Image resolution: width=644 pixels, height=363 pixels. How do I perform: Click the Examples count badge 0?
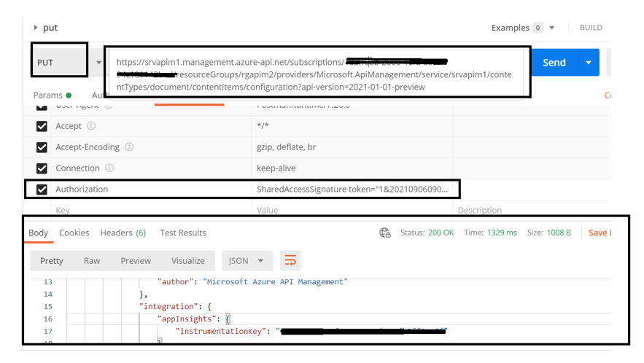[538, 28]
